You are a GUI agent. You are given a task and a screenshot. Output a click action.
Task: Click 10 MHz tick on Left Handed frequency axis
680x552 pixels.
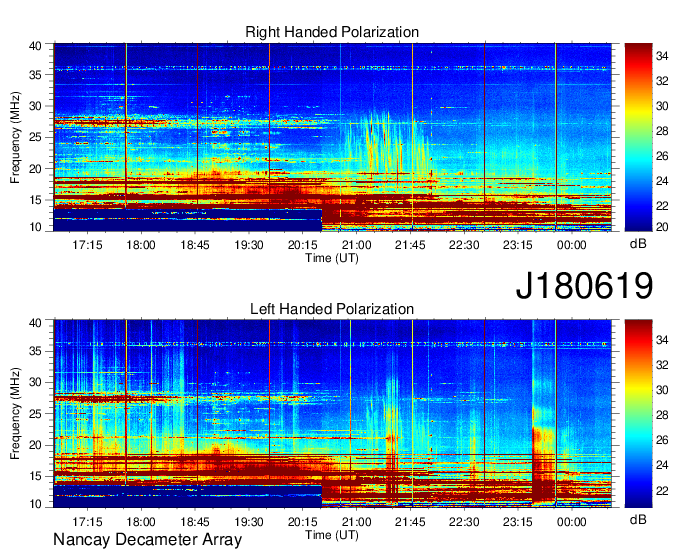click(36, 503)
